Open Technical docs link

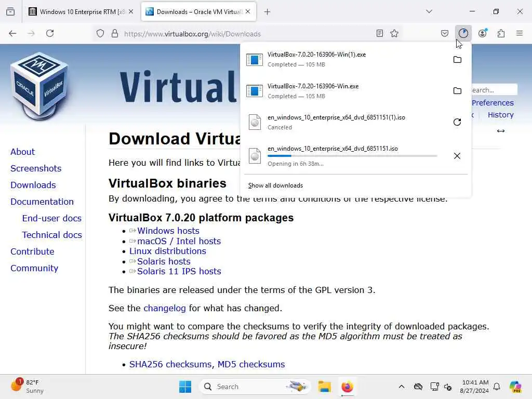(x=52, y=235)
